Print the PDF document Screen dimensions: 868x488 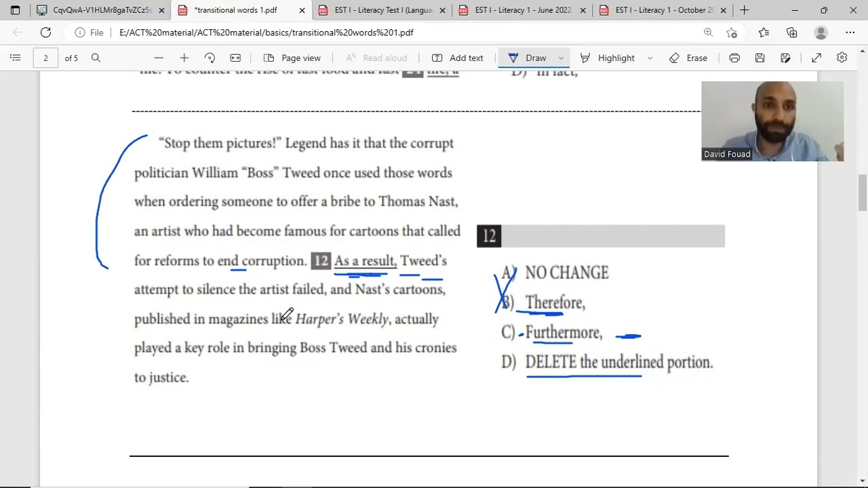(734, 58)
